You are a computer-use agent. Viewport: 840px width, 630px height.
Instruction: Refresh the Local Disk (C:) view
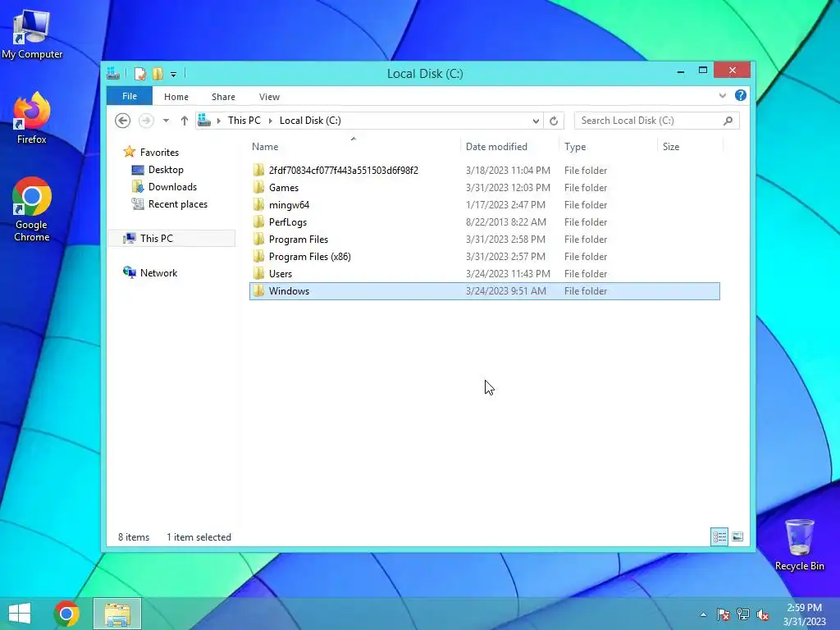tap(554, 121)
